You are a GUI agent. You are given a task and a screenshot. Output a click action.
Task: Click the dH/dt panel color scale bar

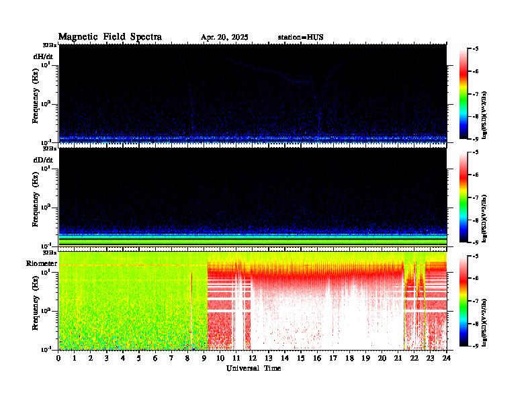coord(463,93)
